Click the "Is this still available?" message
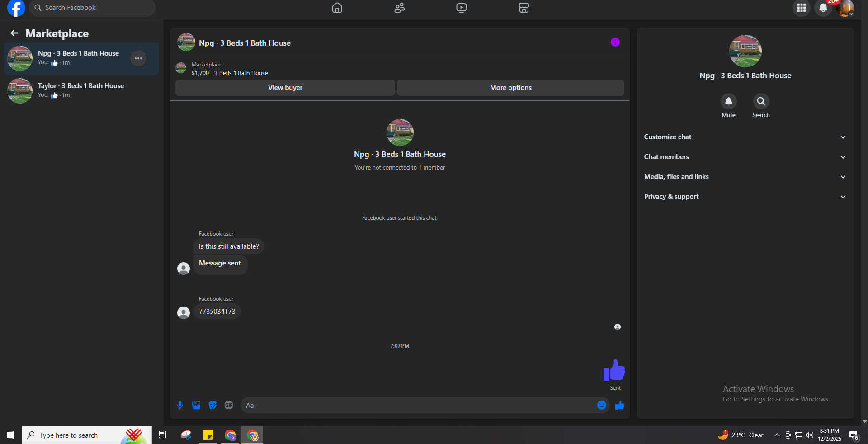Viewport: 868px width, 444px height. click(229, 246)
